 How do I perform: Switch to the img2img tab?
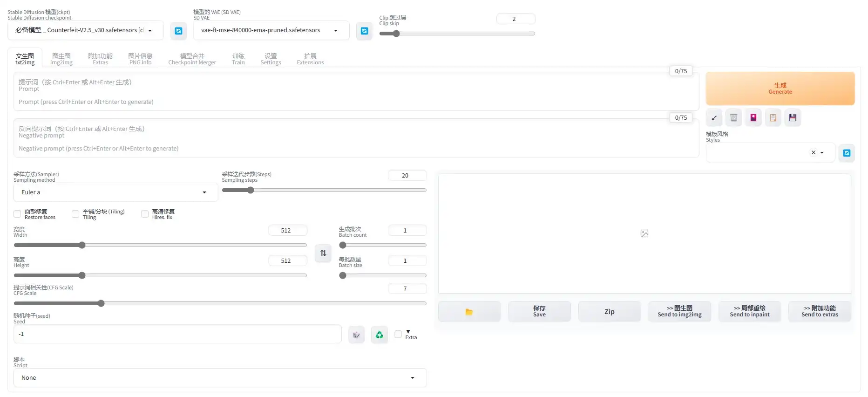pyautogui.click(x=61, y=59)
